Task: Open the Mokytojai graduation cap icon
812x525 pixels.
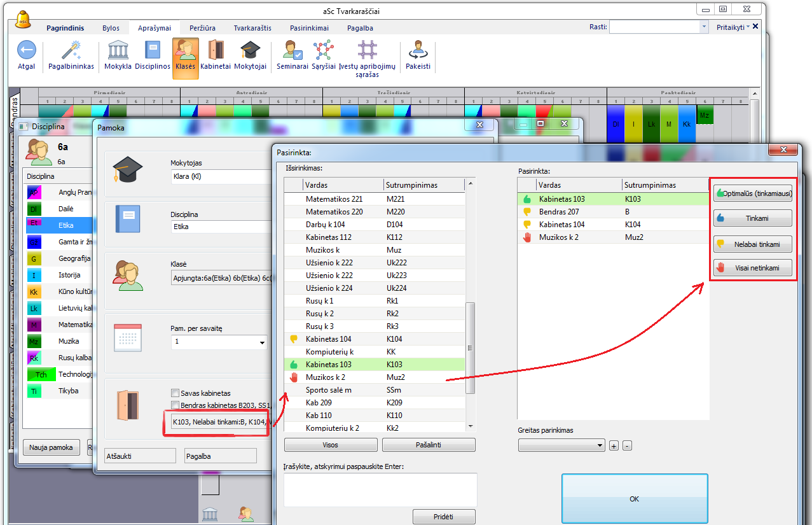Action: tap(250, 51)
